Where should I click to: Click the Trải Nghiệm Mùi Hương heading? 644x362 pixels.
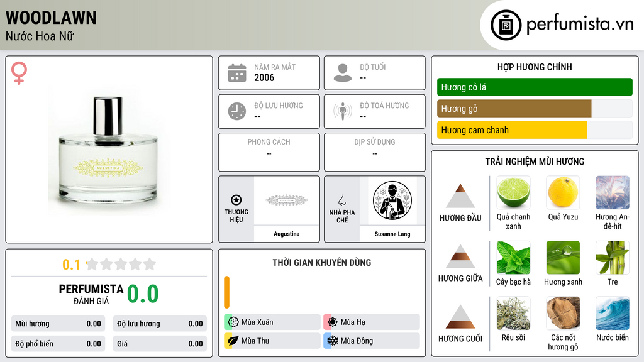pos(535,162)
